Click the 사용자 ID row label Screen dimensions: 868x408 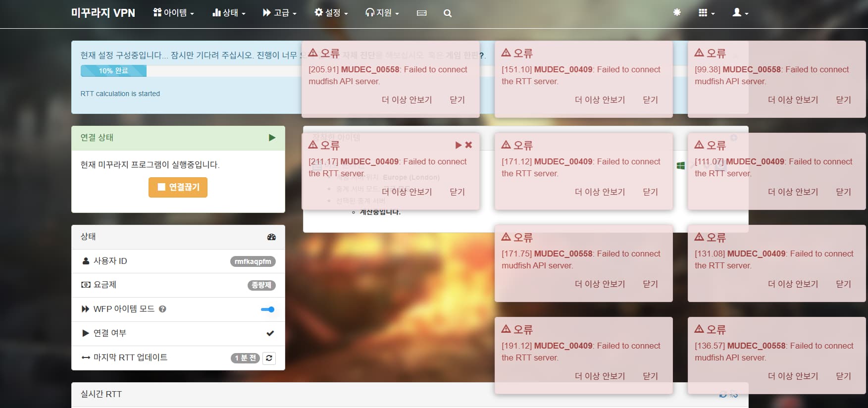[110, 261]
